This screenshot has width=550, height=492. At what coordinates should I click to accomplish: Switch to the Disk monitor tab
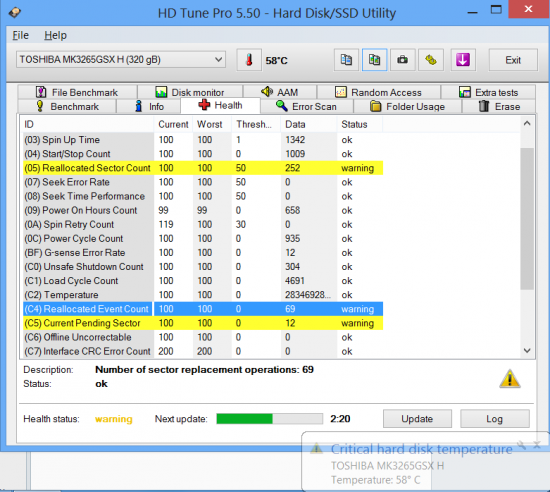[190, 92]
